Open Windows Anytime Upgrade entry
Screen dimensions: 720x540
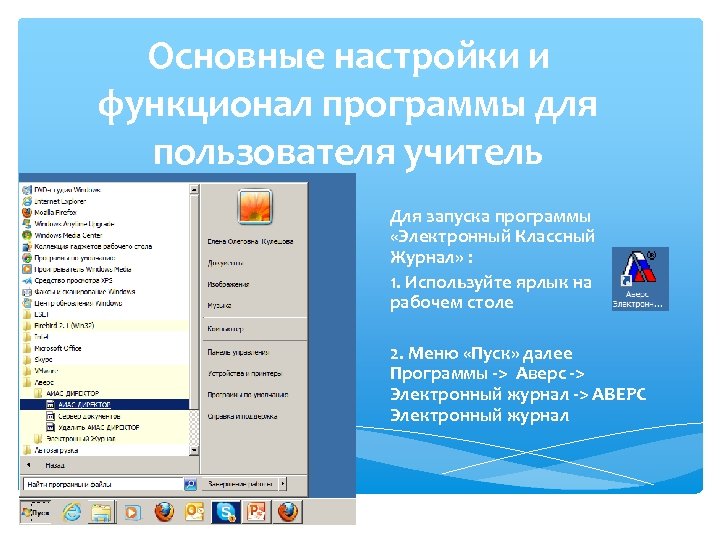(x=68, y=224)
